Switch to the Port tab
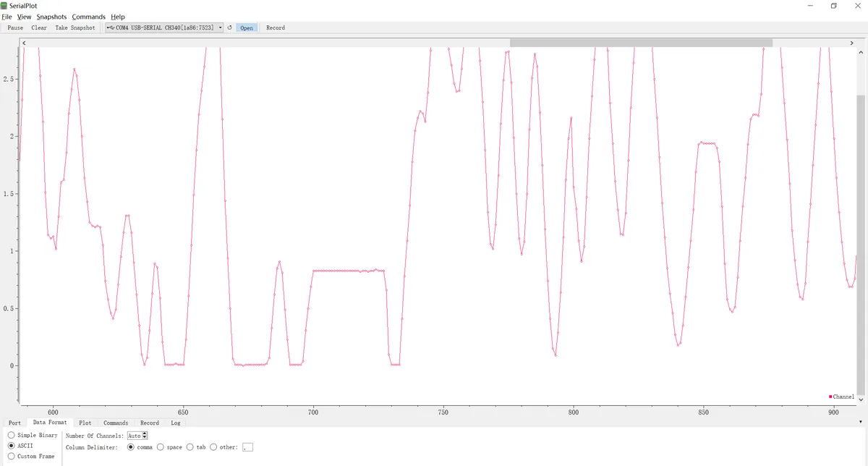 (14, 423)
